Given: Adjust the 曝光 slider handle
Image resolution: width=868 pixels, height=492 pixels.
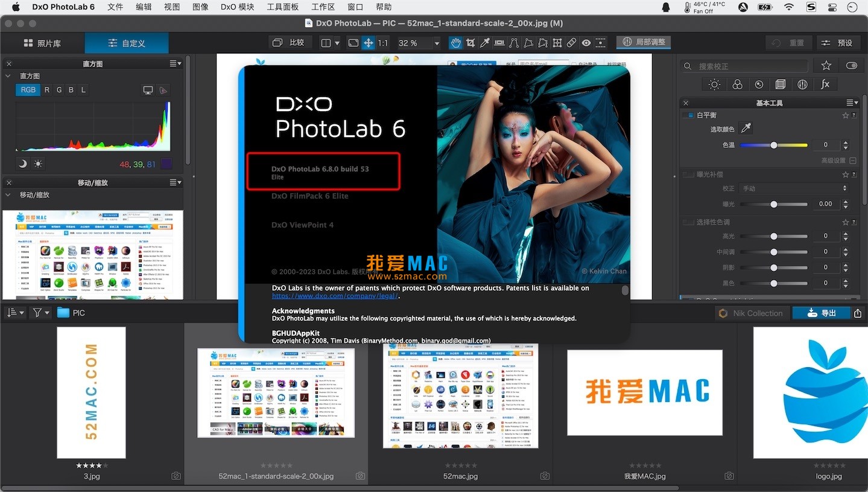Looking at the screenshot, I should [x=774, y=204].
